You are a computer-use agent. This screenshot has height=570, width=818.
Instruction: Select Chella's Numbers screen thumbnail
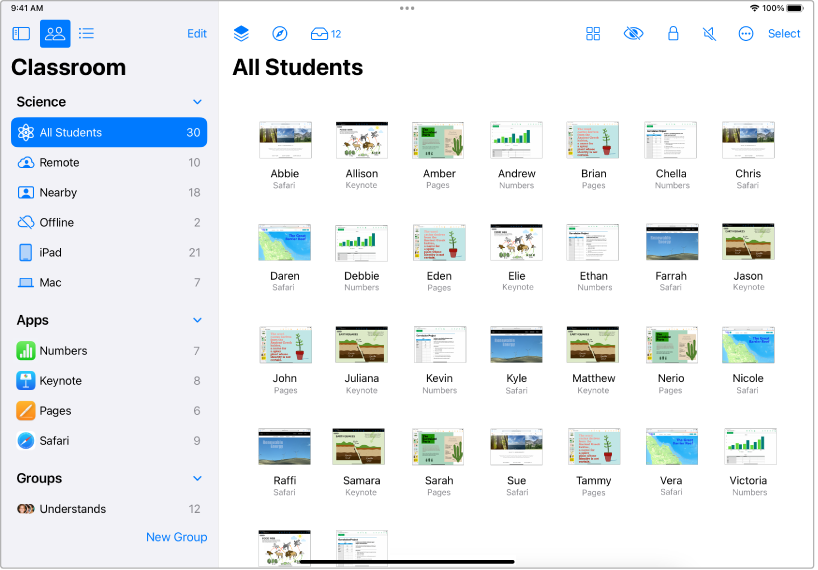[670, 140]
